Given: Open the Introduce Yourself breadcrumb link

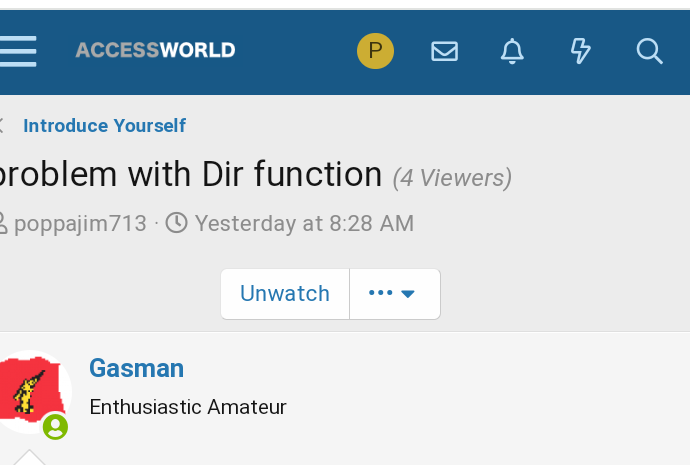Looking at the screenshot, I should [x=104, y=126].
